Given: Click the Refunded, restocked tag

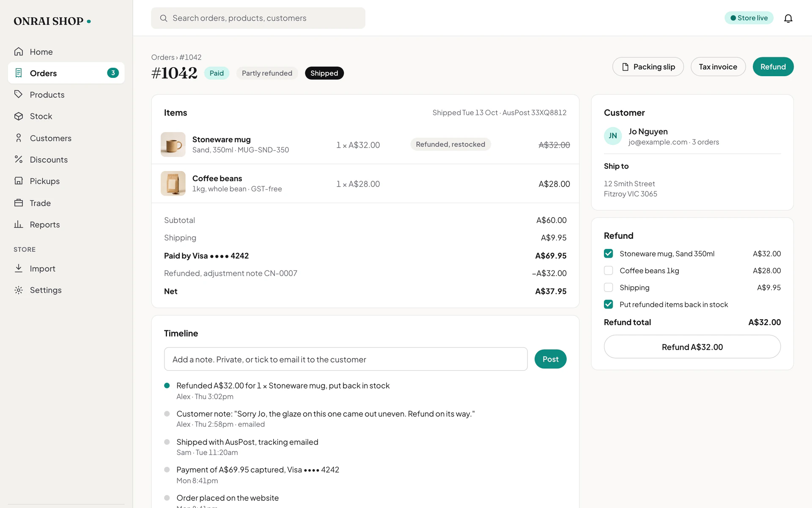Looking at the screenshot, I should pos(450,144).
